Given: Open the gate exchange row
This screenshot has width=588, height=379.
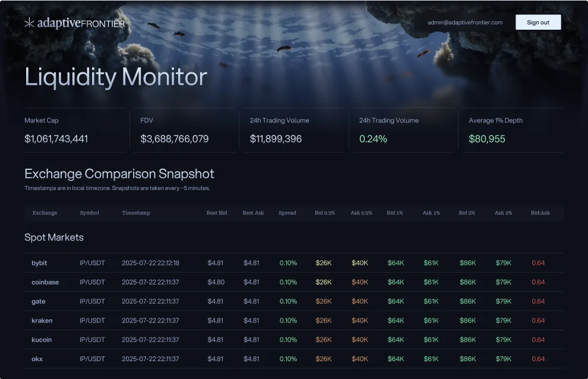Looking at the screenshot, I should click(x=39, y=301).
